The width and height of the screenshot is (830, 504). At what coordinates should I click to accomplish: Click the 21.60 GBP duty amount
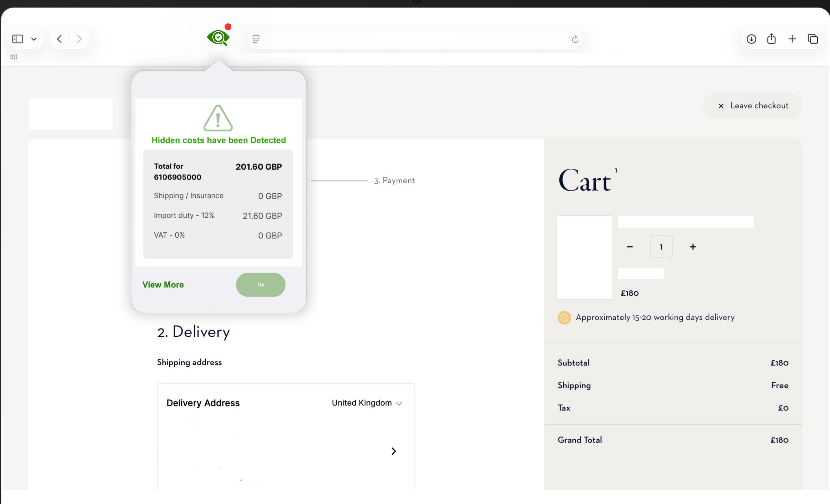[x=263, y=216]
